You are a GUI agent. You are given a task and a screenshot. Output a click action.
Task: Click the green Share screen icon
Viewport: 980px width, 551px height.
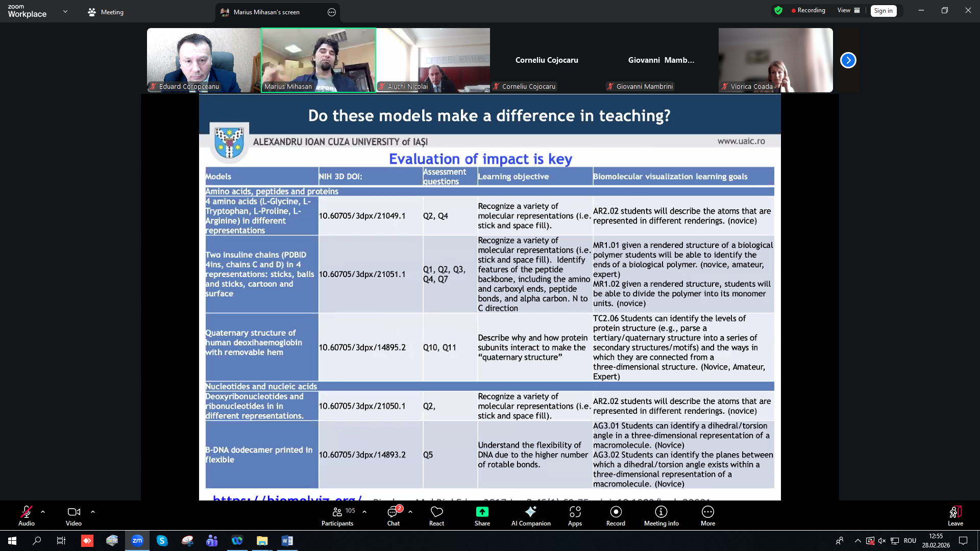482,512
